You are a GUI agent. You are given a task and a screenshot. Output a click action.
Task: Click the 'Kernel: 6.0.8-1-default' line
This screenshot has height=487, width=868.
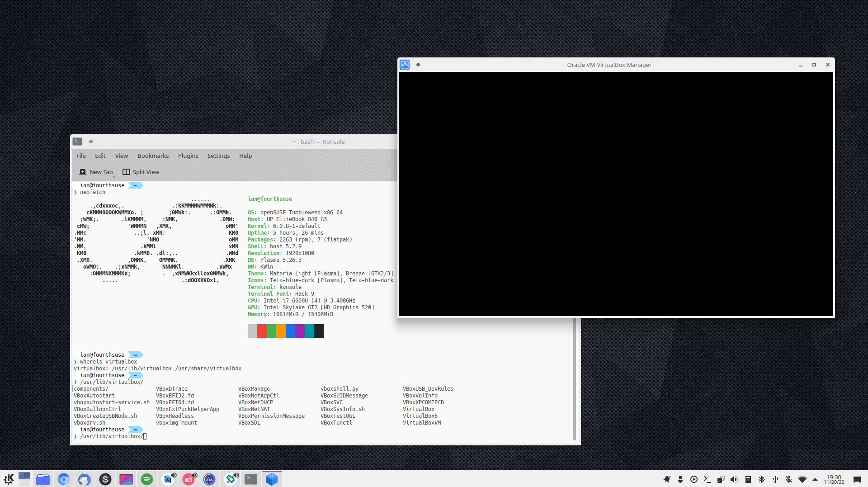284,226
